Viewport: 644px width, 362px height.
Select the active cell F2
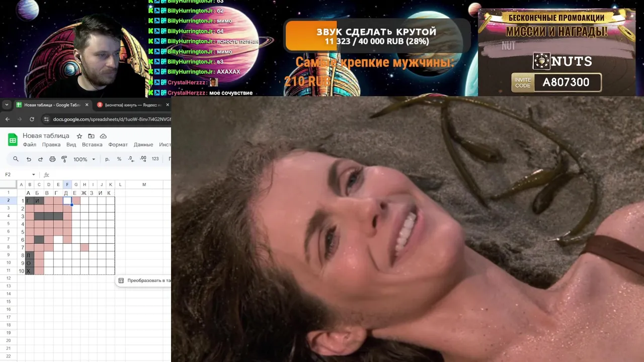pyautogui.click(x=67, y=201)
